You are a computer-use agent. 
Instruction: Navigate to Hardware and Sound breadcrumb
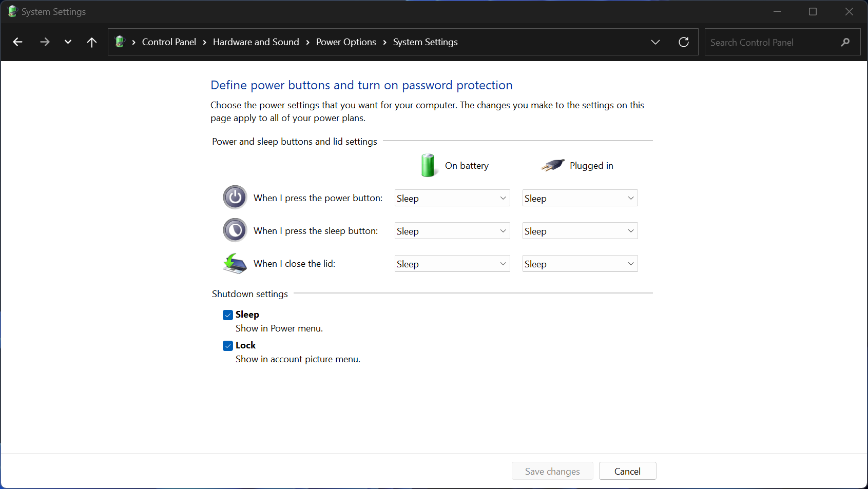click(x=256, y=42)
